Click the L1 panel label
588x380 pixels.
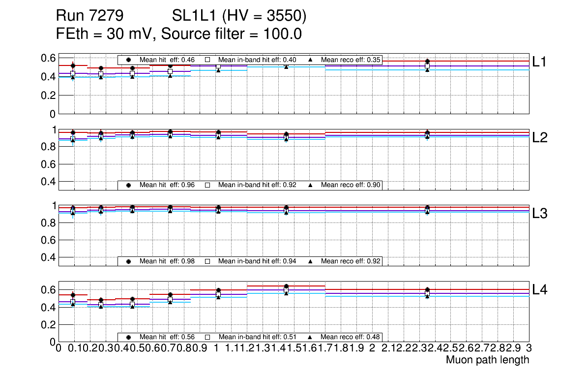[x=540, y=62]
